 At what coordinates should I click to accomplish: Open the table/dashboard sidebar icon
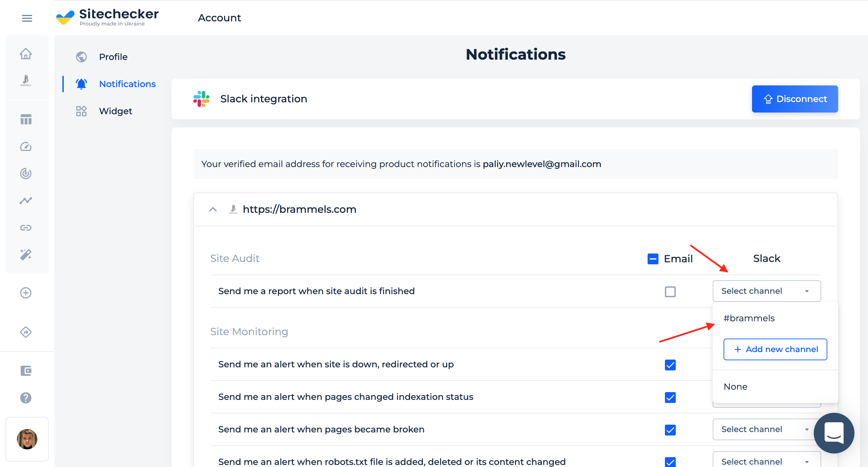[x=26, y=119]
